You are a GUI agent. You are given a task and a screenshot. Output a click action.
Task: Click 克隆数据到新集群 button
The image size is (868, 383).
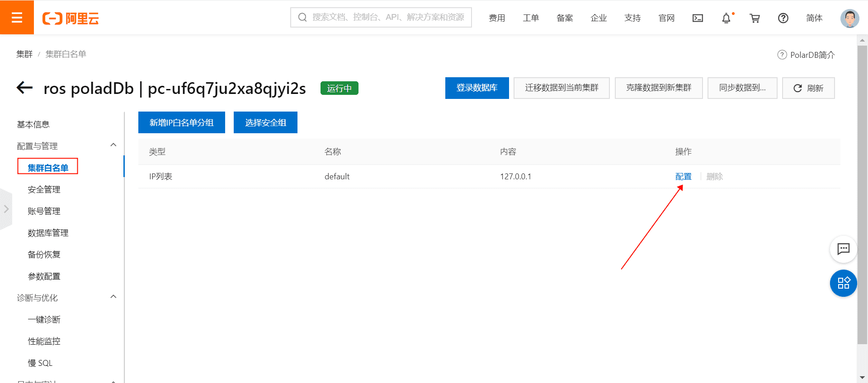coord(659,88)
